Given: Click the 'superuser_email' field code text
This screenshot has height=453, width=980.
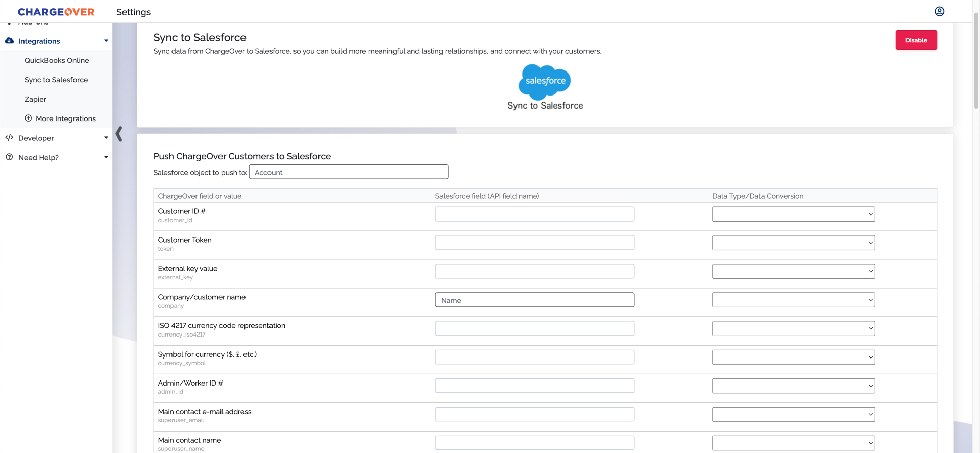Looking at the screenshot, I should click(181, 420).
